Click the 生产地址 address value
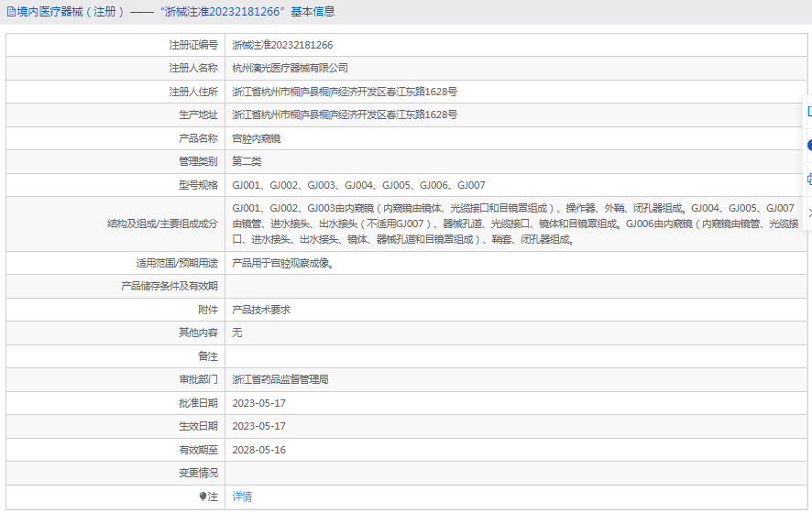Screen dimensions: 812x513 tap(345, 115)
